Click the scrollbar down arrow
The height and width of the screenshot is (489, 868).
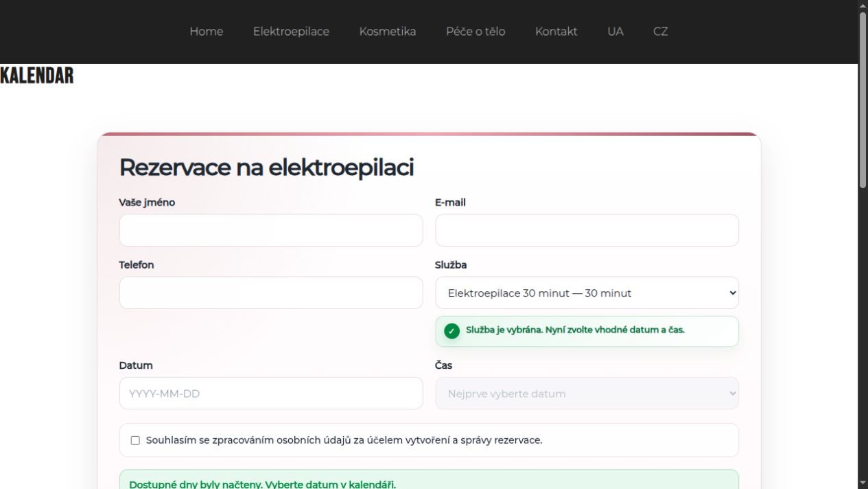click(x=863, y=484)
